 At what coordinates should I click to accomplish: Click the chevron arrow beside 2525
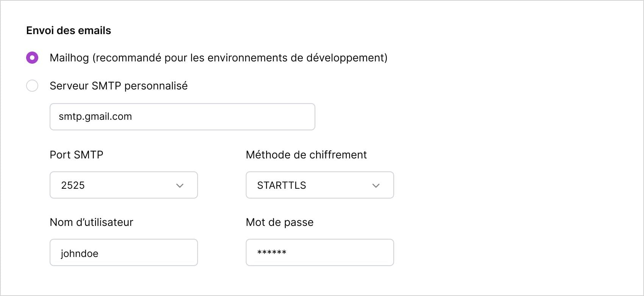pyautogui.click(x=180, y=185)
